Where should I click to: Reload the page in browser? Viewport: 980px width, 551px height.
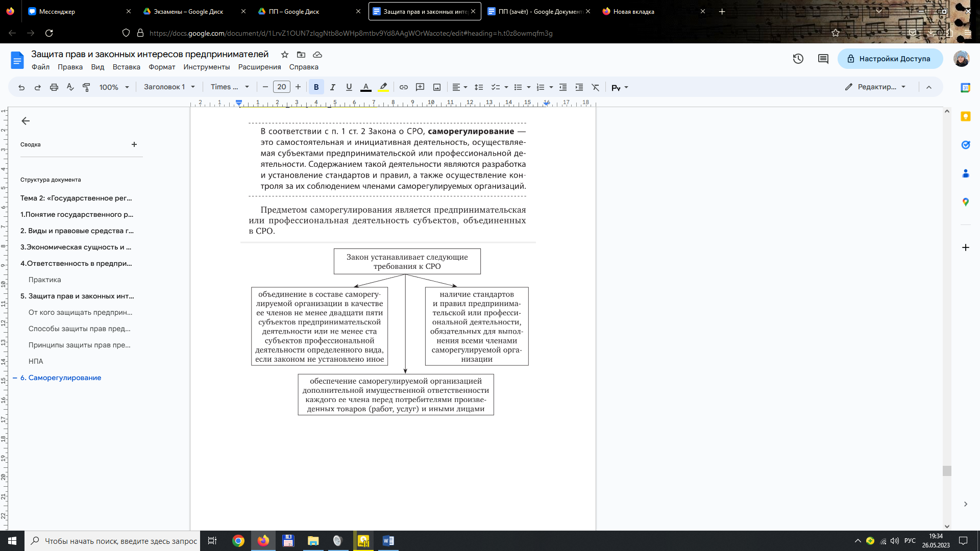(49, 33)
